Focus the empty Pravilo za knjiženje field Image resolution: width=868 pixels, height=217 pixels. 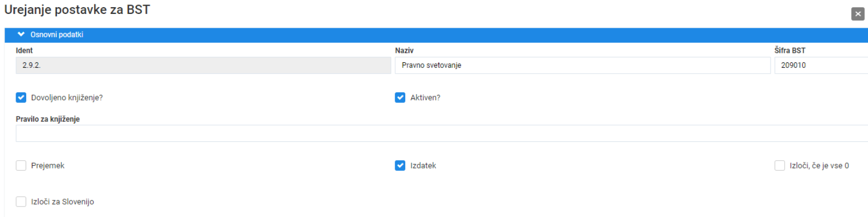pos(442,134)
